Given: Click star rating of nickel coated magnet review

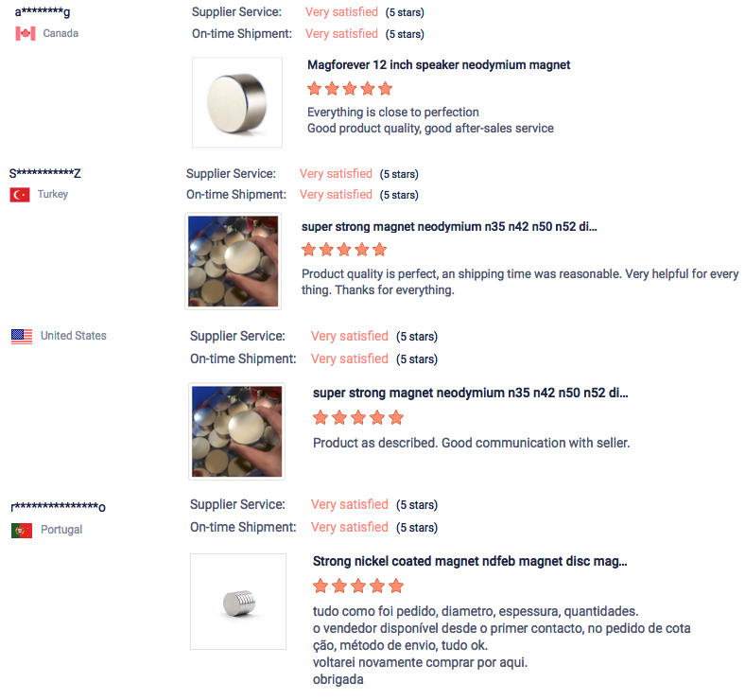Looking at the screenshot, I should click(x=358, y=586).
